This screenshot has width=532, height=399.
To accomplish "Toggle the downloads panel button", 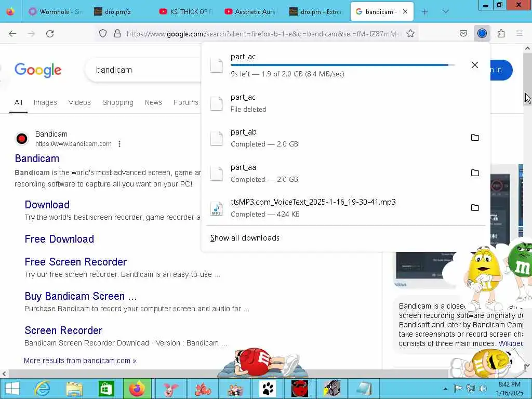I will [482, 34].
